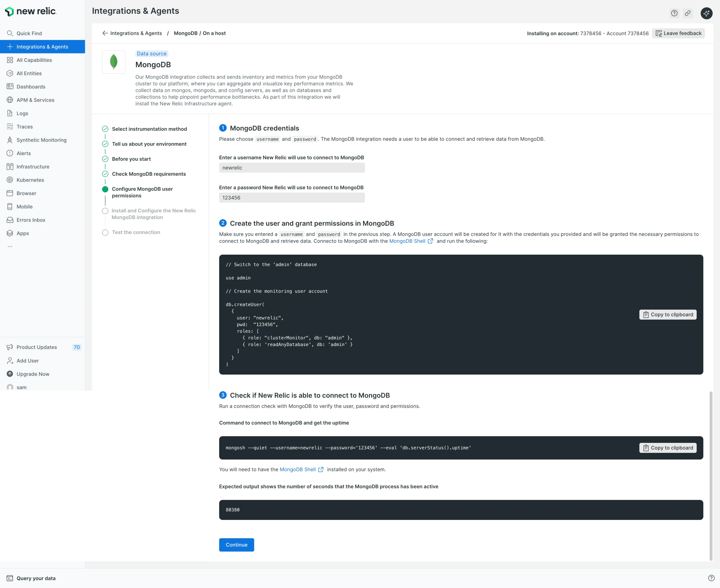Click Leave feedback button
This screenshot has height=588, width=720.
click(x=678, y=33)
